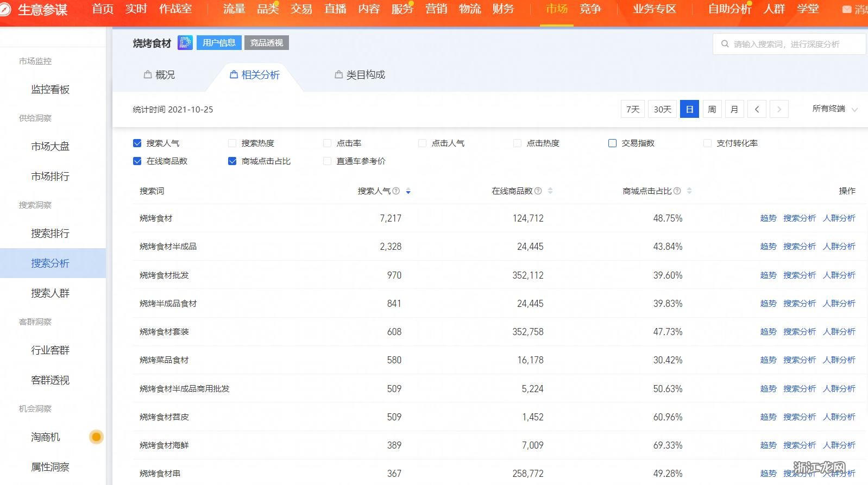Open 竞争 in the top navigation
Screen dimensions: 868x485
pos(590,9)
